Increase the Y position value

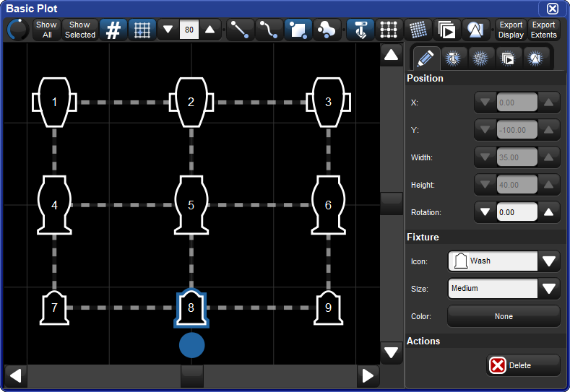(548, 130)
